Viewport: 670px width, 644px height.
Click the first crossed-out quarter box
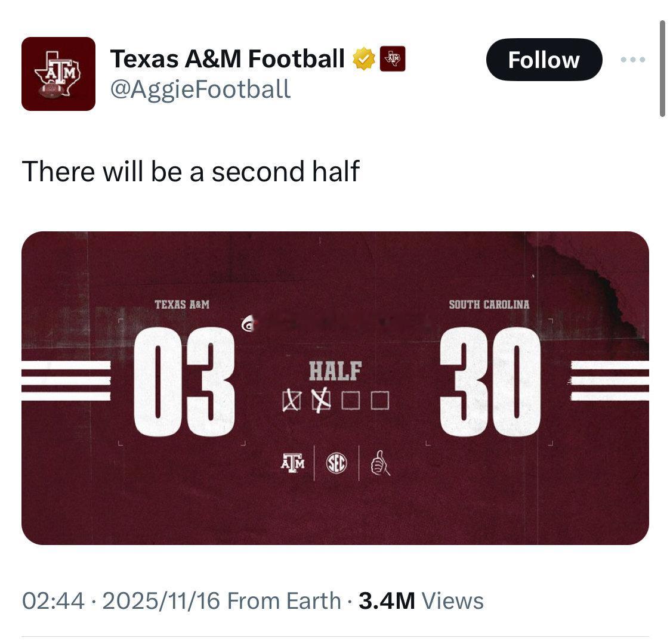290,401
